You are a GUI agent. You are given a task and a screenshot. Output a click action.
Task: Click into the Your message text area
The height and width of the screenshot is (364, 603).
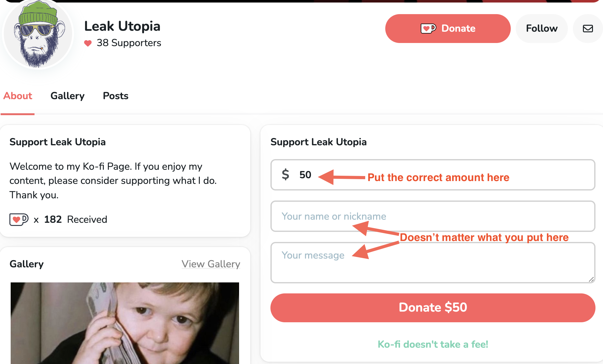(x=433, y=267)
